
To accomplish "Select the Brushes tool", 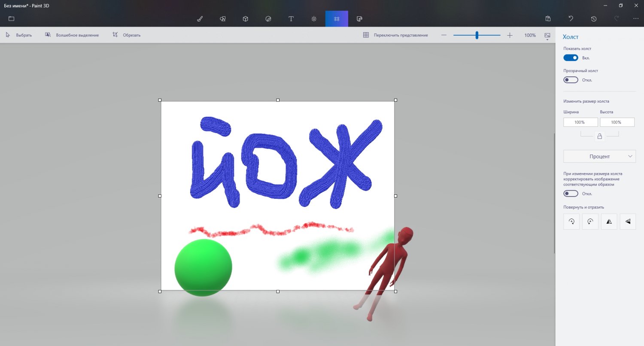I will [200, 19].
